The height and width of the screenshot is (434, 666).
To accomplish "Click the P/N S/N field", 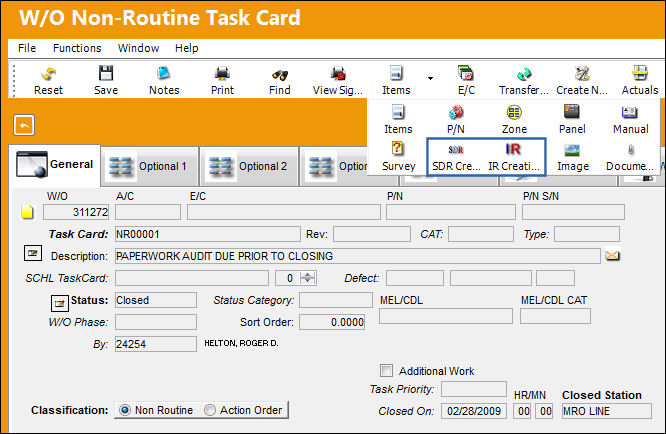I will pos(573,212).
